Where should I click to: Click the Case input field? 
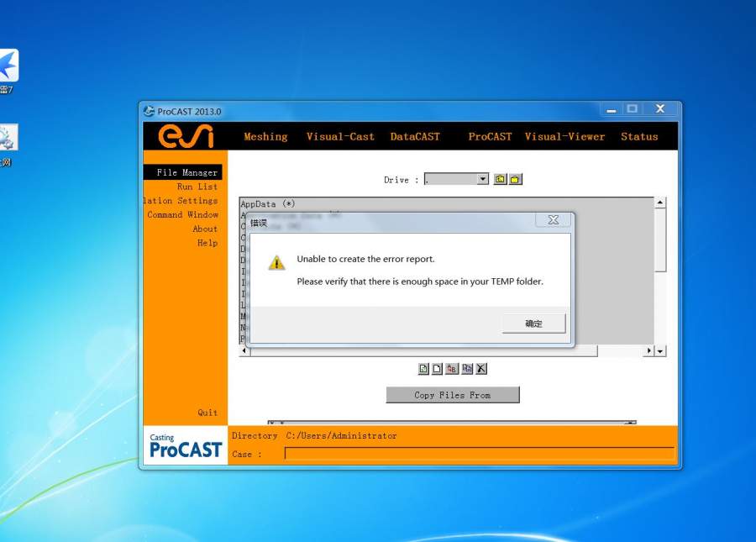(480, 454)
